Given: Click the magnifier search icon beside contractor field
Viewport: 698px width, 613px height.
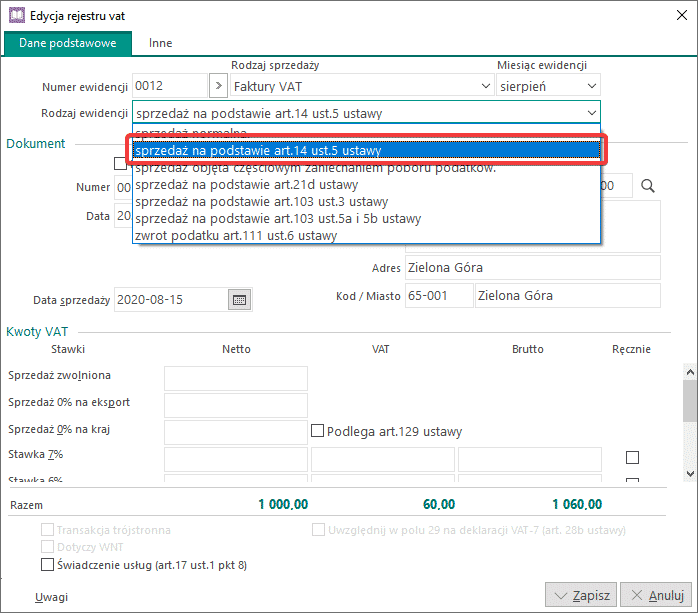Looking at the screenshot, I should [648, 186].
